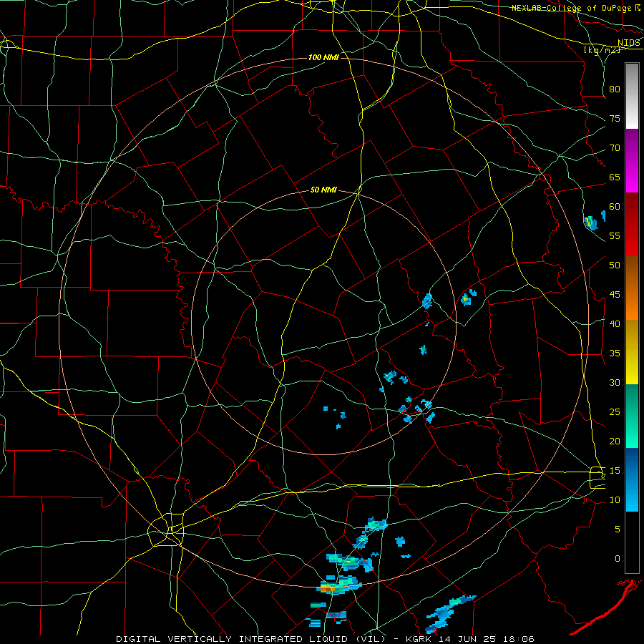
Task: Click the 25 value on the VIL scale
Action: 615,412
